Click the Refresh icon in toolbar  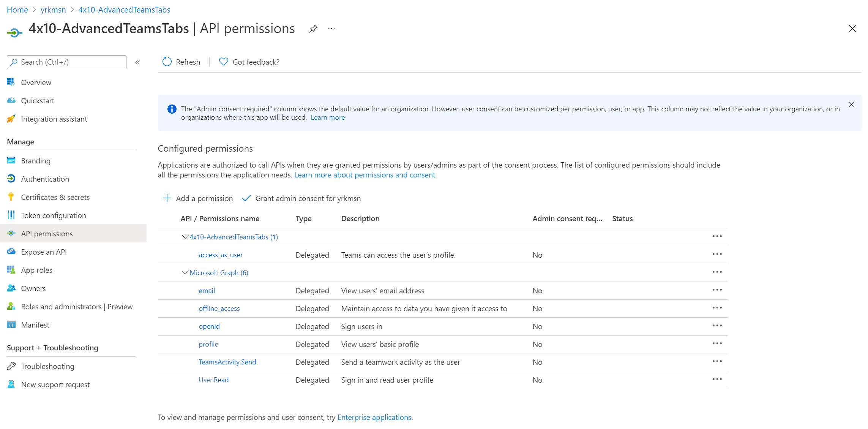click(x=167, y=62)
